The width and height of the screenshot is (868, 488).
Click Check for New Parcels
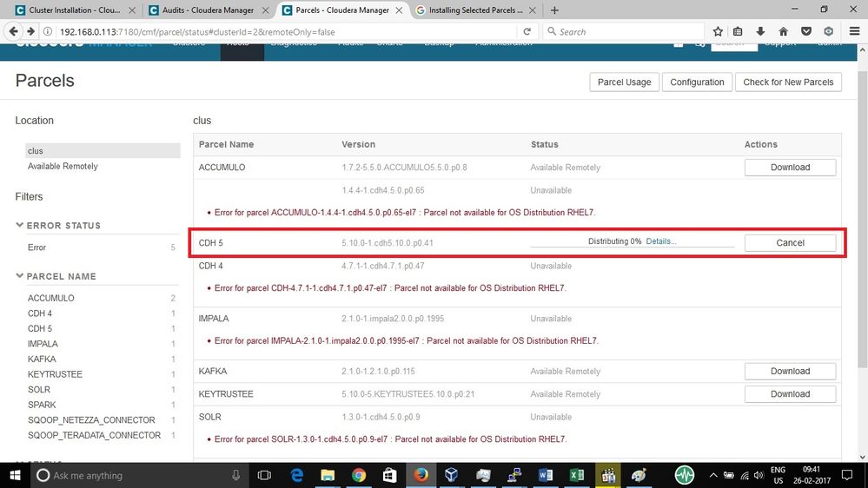pyautogui.click(x=788, y=82)
